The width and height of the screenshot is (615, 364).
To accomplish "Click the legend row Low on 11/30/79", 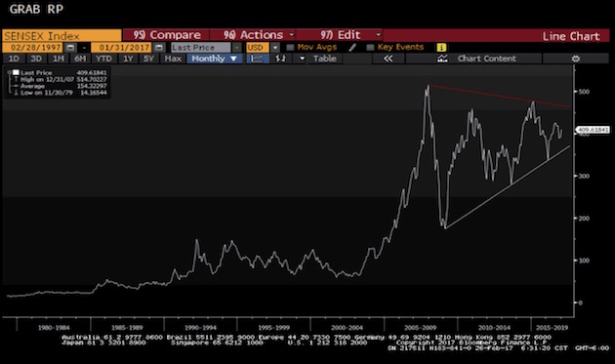I will [60, 93].
